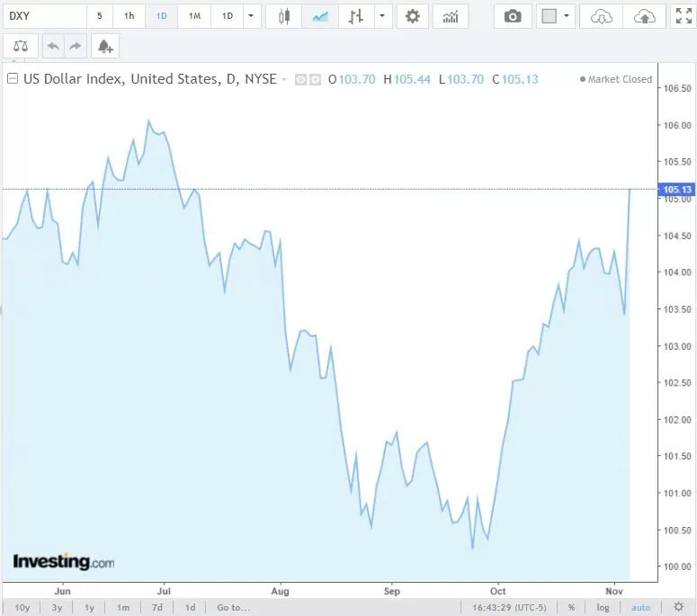Load chart with cloud download icon

point(602,16)
